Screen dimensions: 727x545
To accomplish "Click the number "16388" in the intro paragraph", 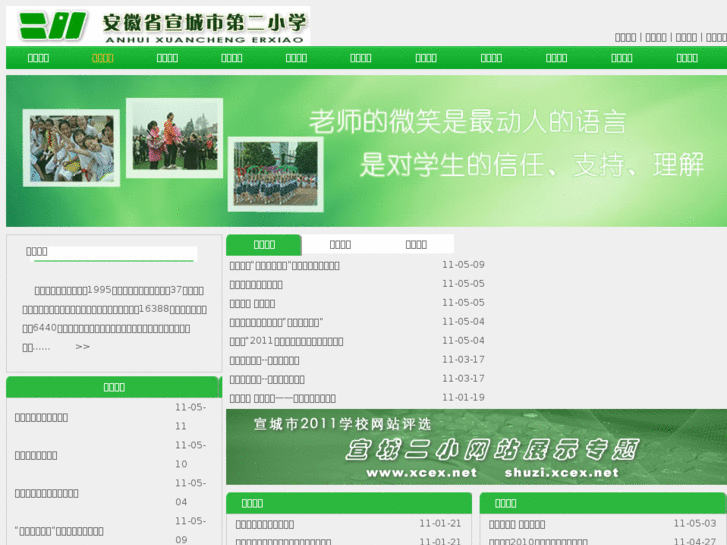I will coord(153,308).
